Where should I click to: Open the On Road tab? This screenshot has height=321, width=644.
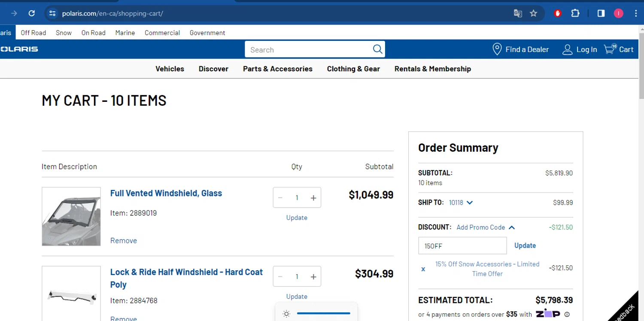[94, 33]
